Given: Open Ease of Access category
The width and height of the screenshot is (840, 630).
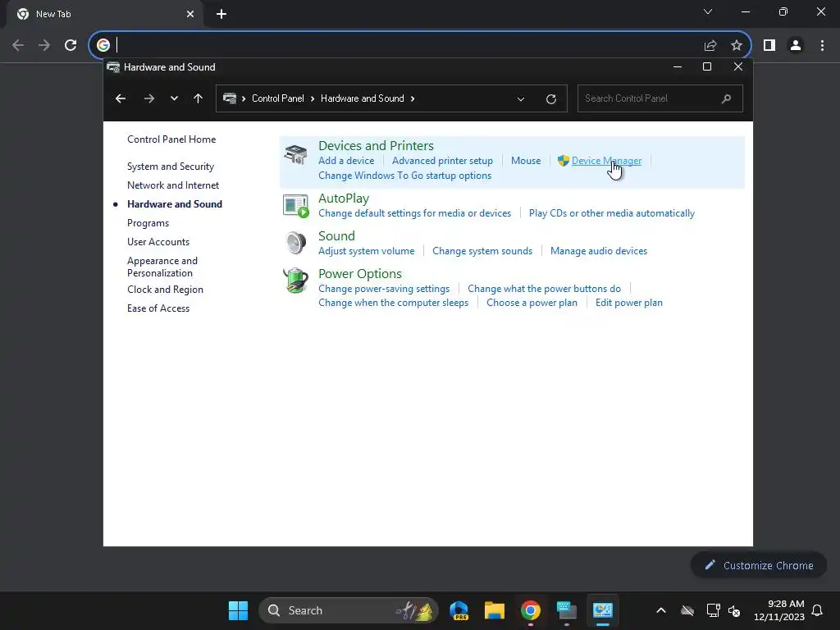Looking at the screenshot, I should tap(158, 308).
